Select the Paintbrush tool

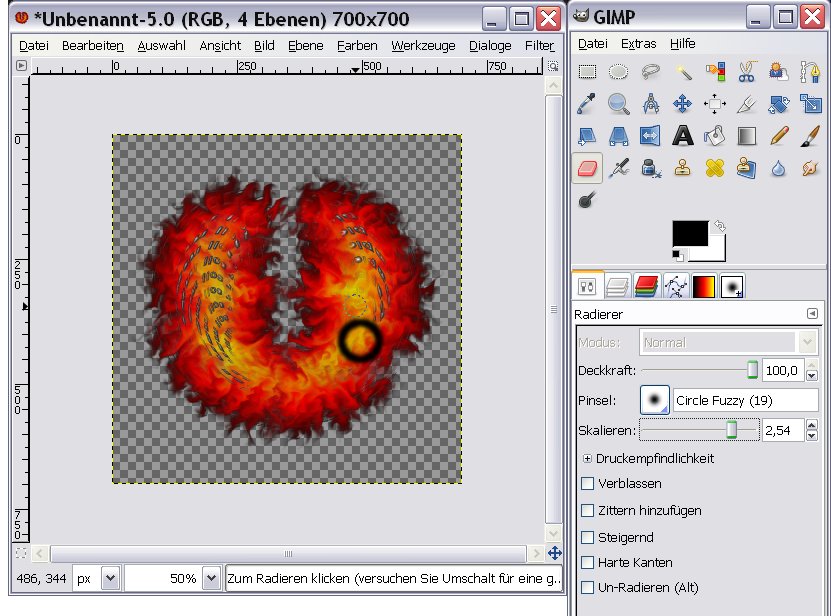tap(810, 136)
